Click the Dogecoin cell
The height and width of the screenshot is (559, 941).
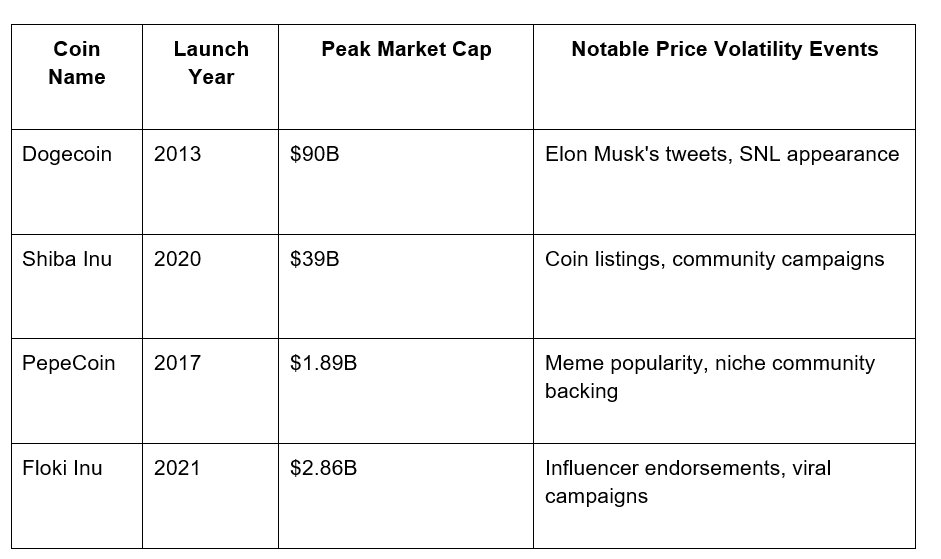[77, 182]
